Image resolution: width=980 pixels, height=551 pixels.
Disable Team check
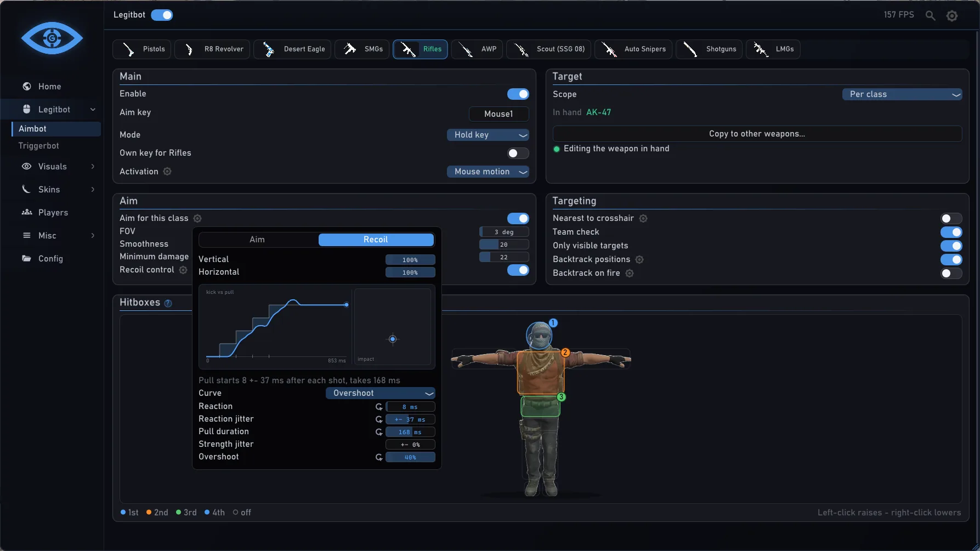951,232
